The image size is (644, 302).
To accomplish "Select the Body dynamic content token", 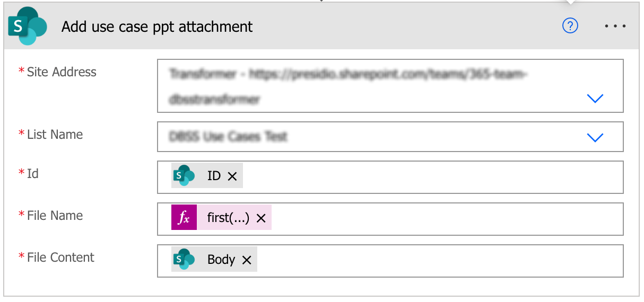I will [221, 259].
